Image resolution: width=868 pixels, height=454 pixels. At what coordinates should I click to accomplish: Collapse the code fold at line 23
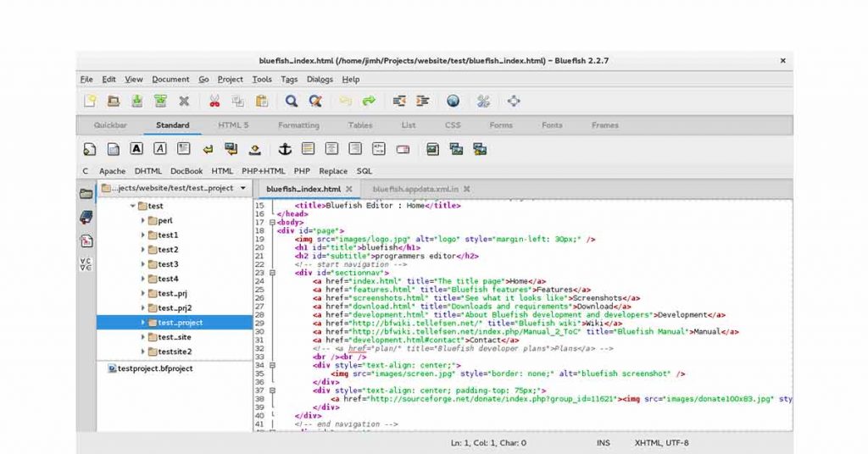272,273
